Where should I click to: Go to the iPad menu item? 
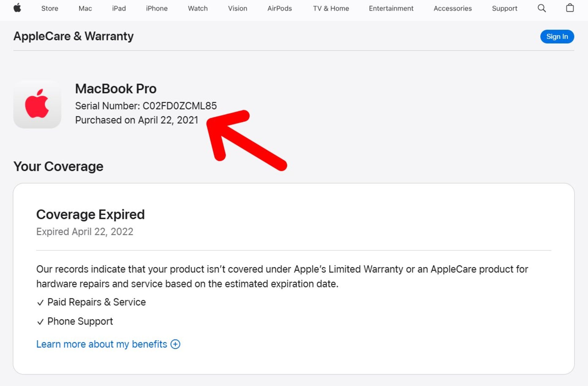(119, 8)
